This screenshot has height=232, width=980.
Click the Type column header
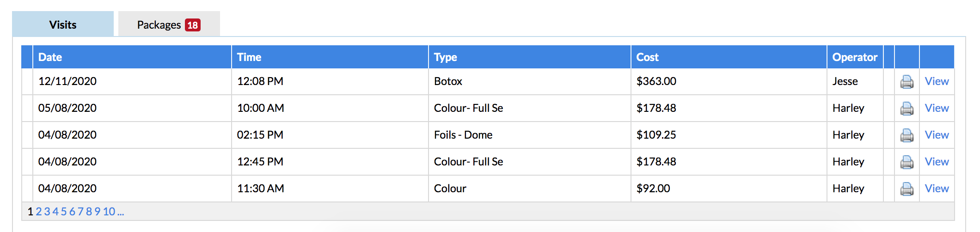[445, 57]
